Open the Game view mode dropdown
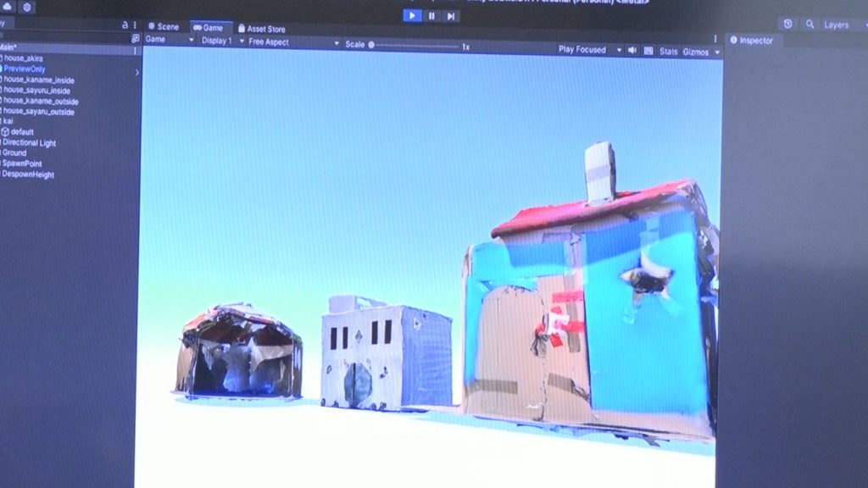The width and height of the screenshot is (868, 488). (170, 39)
